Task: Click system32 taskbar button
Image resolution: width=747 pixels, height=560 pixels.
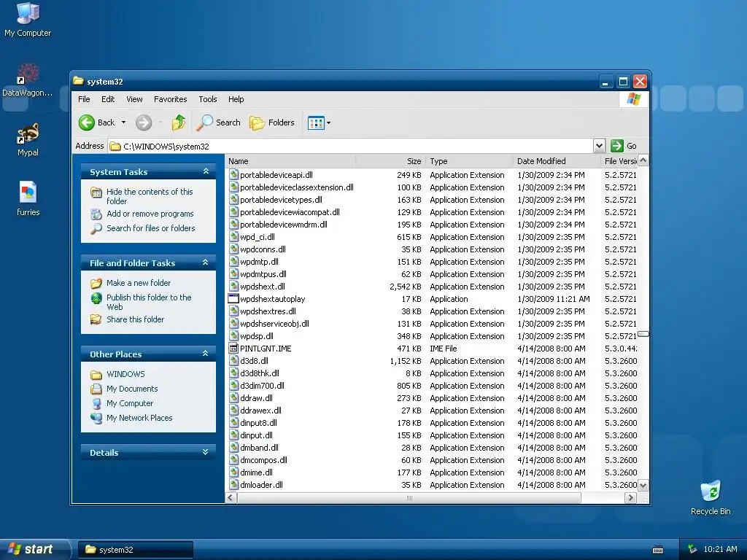Action: click(135, 550)
